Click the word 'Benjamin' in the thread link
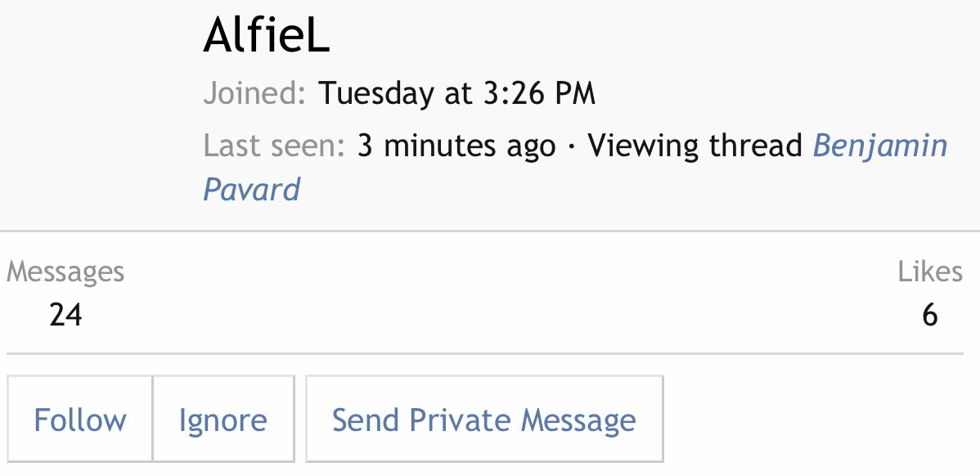980x476 pixels. click(x=879, y=146)
